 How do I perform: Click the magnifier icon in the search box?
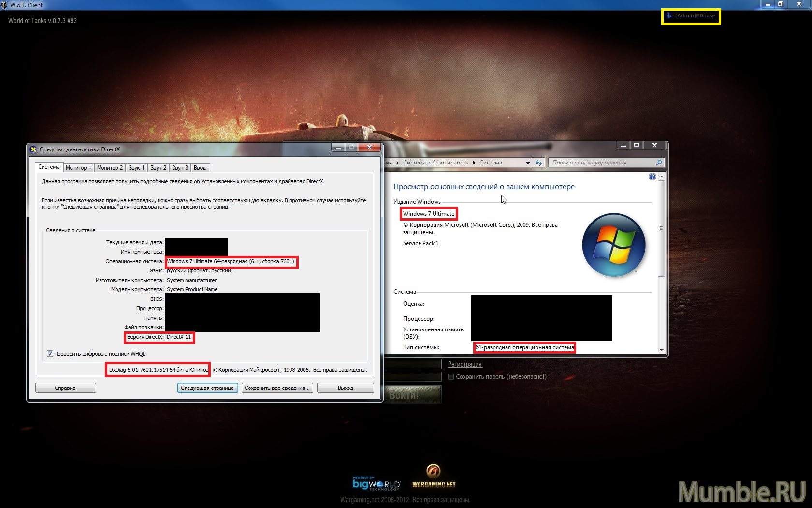tap(658, 163)
